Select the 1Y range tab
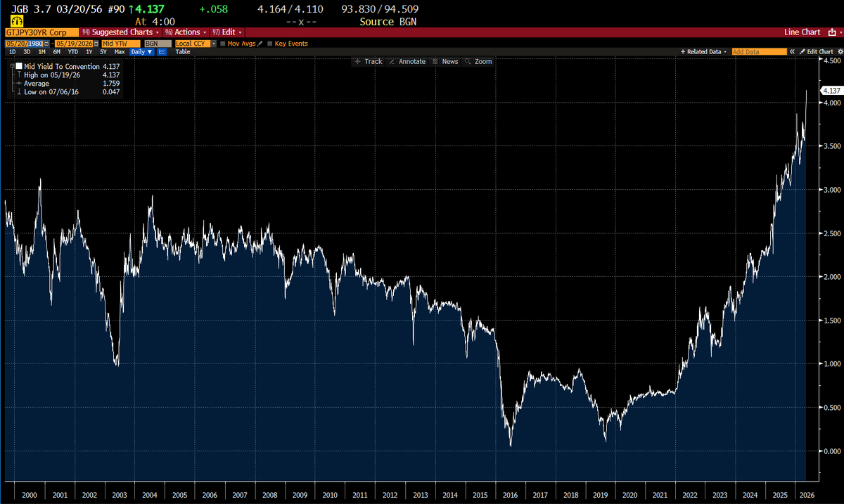This screenshot has width=844, height=504. pos(89,51)
